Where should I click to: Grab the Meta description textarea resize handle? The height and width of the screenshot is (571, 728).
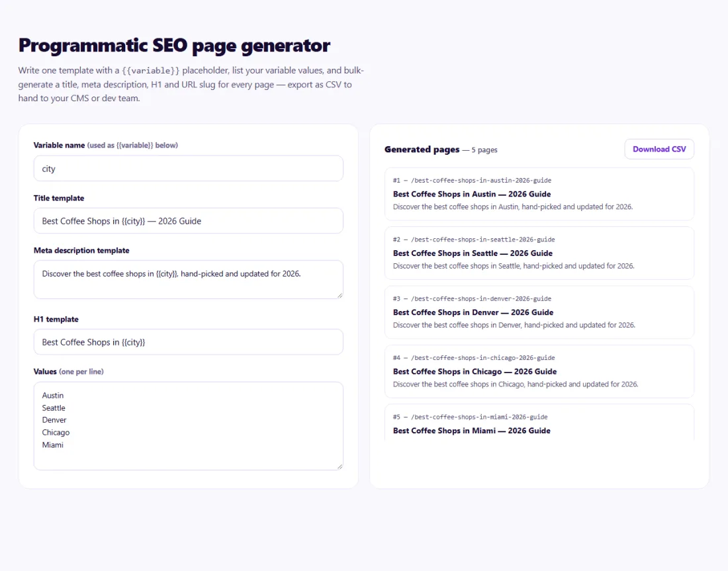click(340, 295)
